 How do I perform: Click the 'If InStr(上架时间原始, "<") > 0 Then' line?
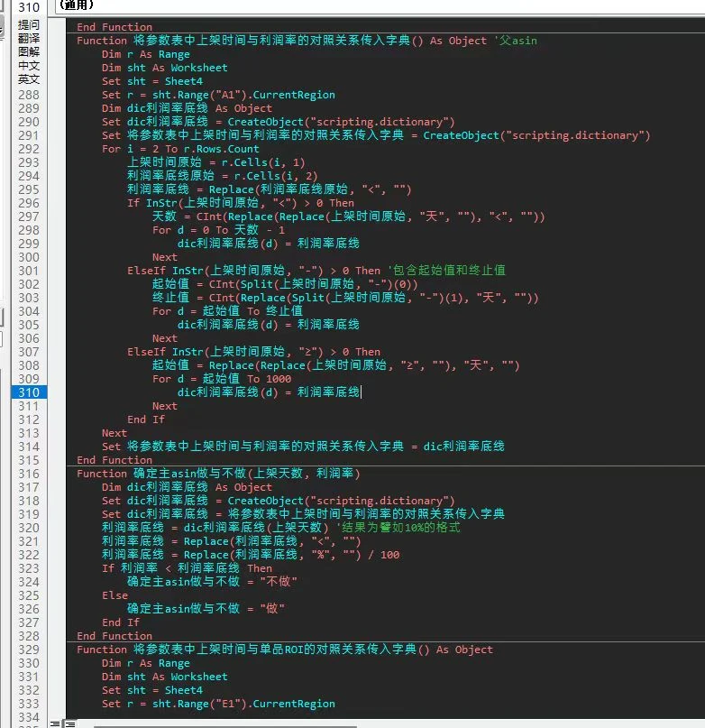[x=241, y=203]
